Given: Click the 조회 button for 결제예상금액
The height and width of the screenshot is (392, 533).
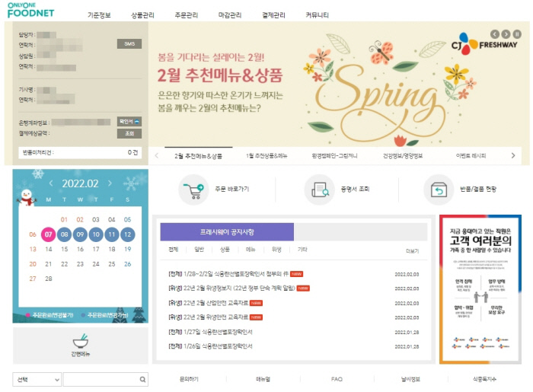Looking at the screenshot, I should click(x=129, y=133).
